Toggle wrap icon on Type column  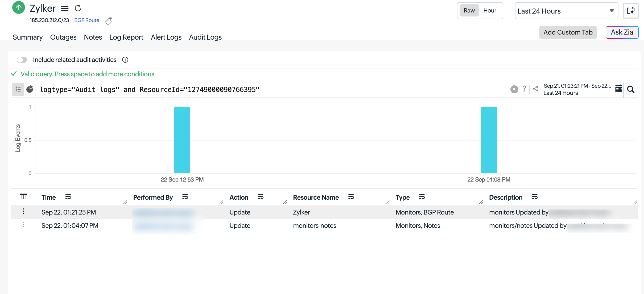[x=422, y=197]
